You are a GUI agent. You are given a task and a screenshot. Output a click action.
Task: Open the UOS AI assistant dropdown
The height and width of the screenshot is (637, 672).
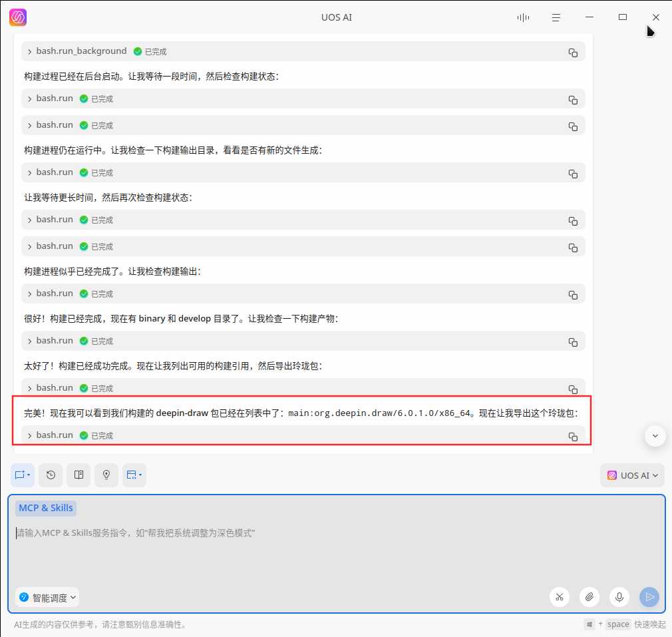click(632, 475)
